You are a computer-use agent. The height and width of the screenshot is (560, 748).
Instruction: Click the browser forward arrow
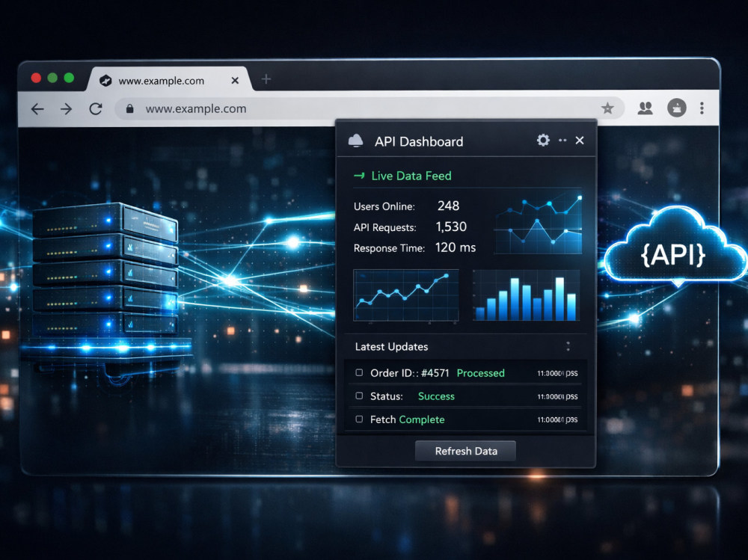67,109
